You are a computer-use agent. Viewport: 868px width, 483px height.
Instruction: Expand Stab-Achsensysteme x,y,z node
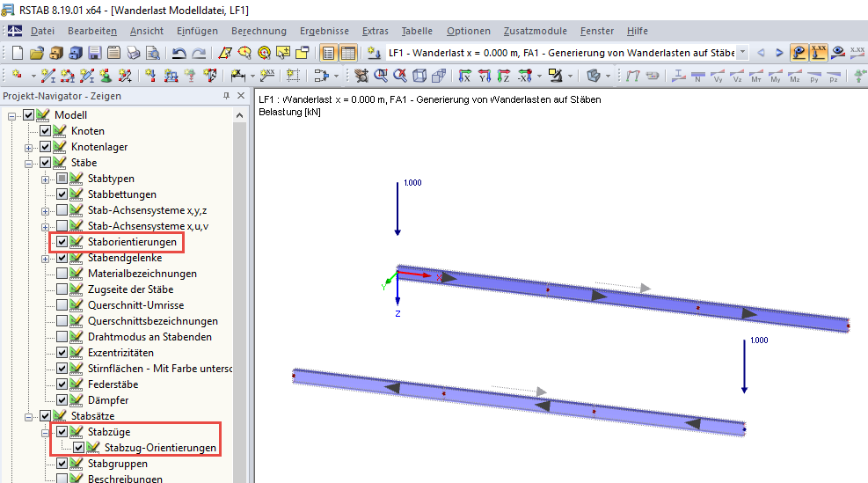coord(46,211)
